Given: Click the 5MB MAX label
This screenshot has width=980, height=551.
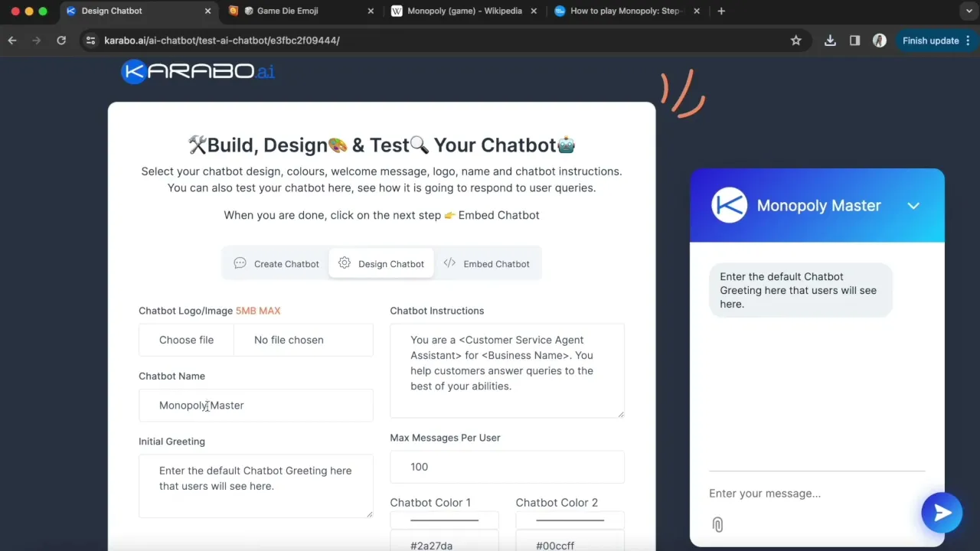Looking at the screenshot, I should [x=258, y=311].
